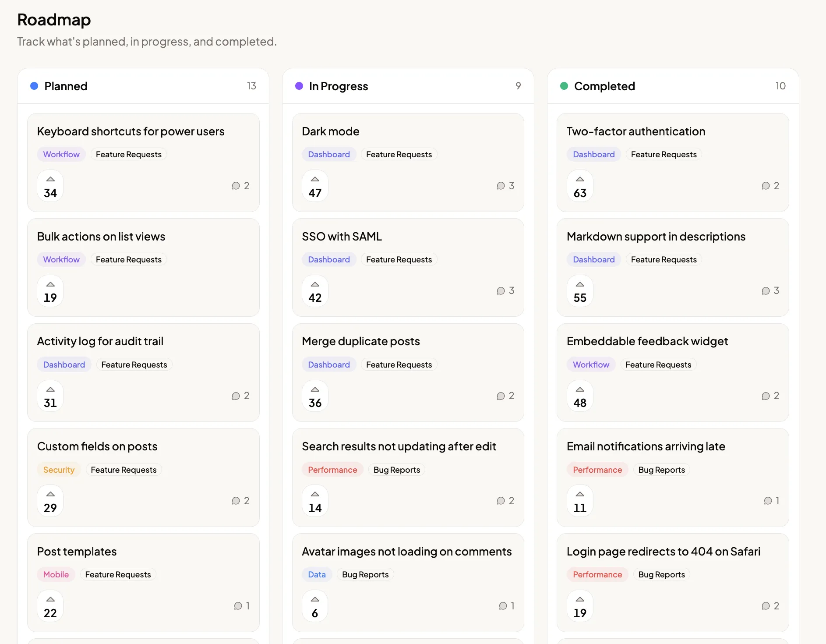Click Bug Reports tag on Avatar images card

(x=365, y=574)
